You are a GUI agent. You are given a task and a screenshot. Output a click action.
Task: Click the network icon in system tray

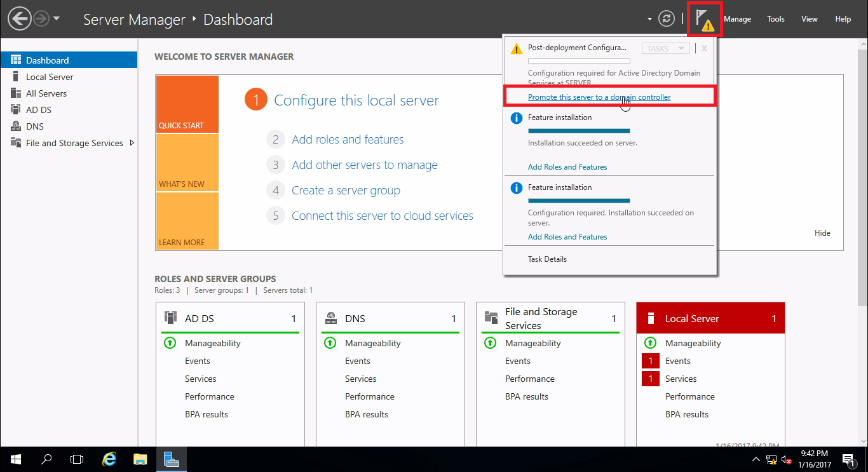772,460
